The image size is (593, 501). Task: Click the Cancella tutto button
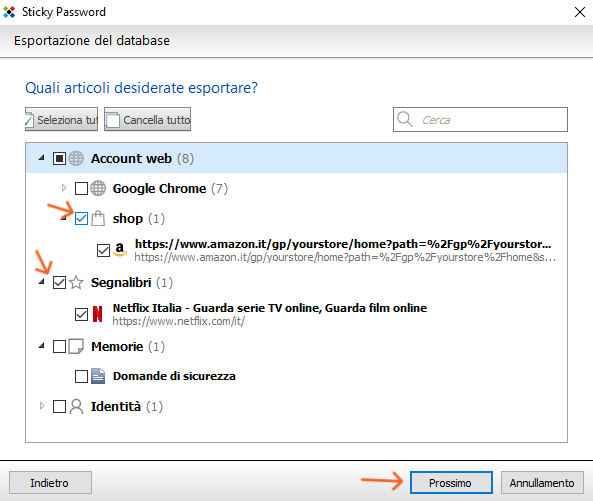pos(147,119)
